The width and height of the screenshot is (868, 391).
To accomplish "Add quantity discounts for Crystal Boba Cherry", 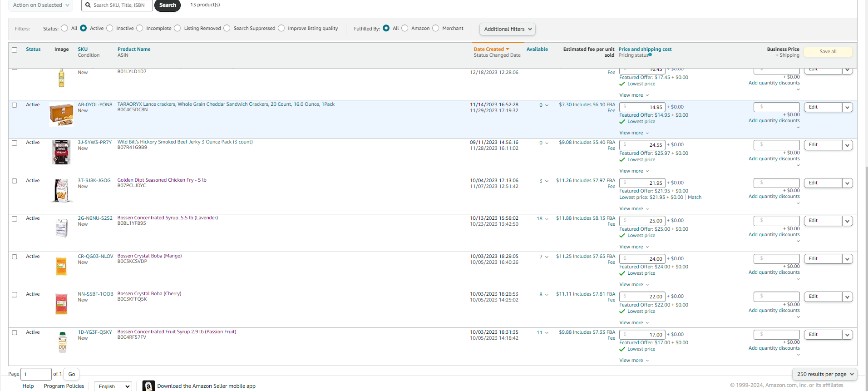I will pyautogui.click(x=774, y=311).
